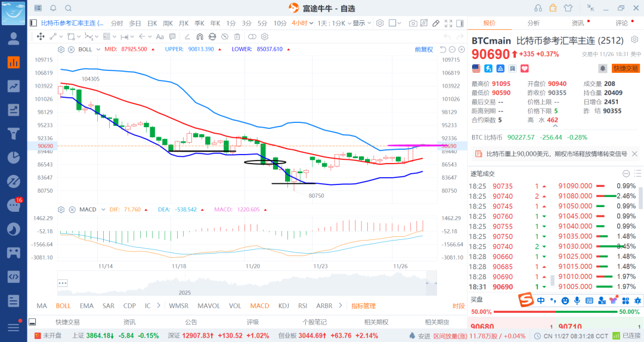Screen dimensions: 644x342
Task: Select the 分时 timeframe tab
Action: [117, 23]
